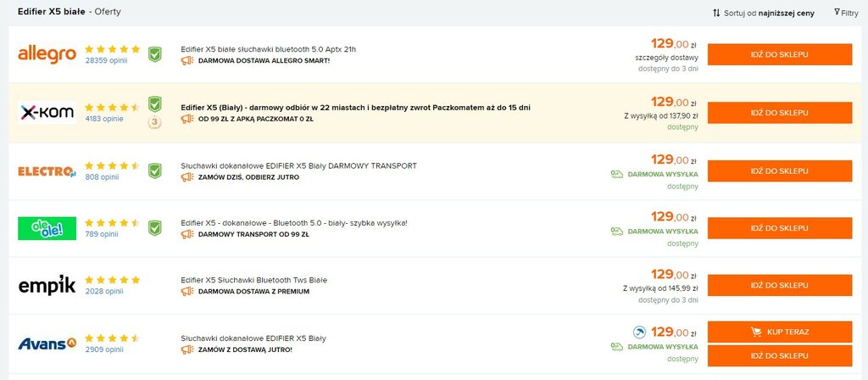Click the megaphone icon in OleOle offer
The width and height of the screenshot is (868, 380).
(187, 234)
